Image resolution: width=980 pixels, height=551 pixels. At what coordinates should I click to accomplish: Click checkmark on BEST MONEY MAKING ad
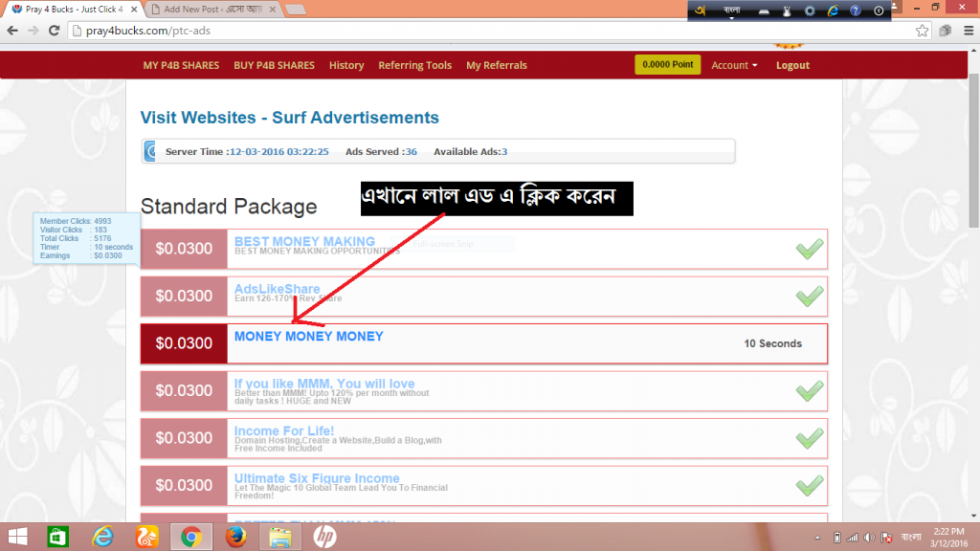click(810, 249)
